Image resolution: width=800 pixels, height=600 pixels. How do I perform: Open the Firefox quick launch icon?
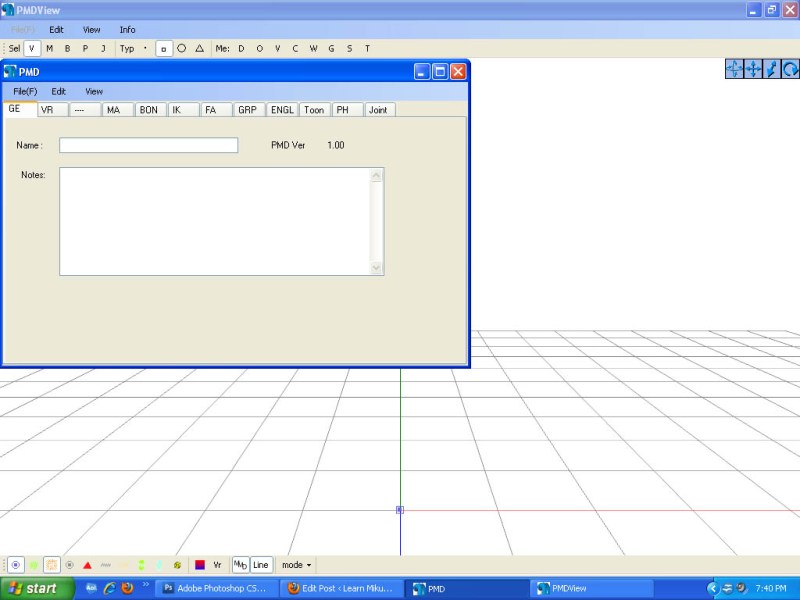(x=127, y=588)
